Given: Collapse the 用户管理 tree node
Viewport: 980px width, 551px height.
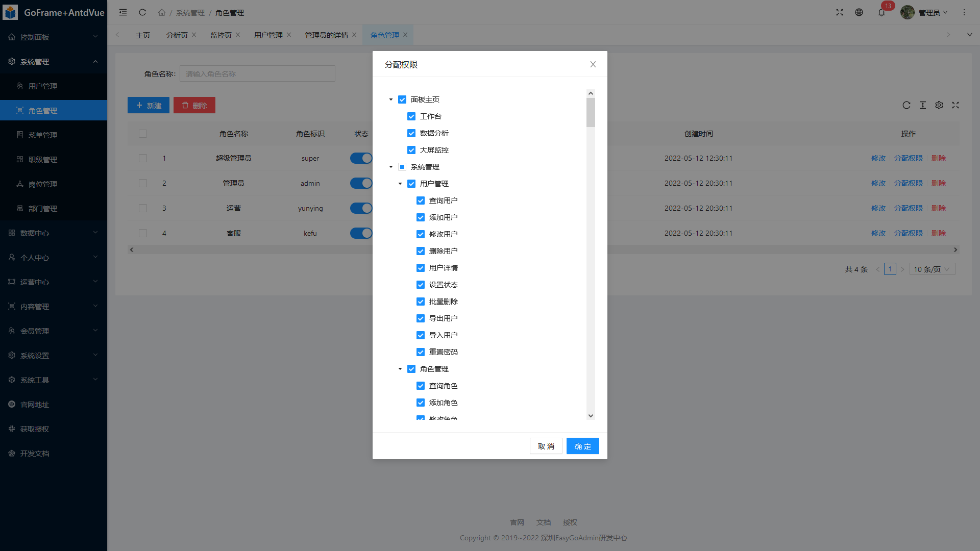Looking at the screenshot, I should (400, 184).
